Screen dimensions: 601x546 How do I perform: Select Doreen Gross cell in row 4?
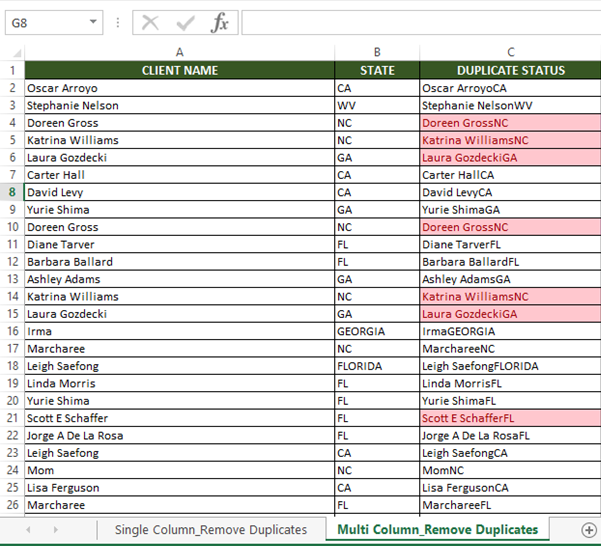179,123
